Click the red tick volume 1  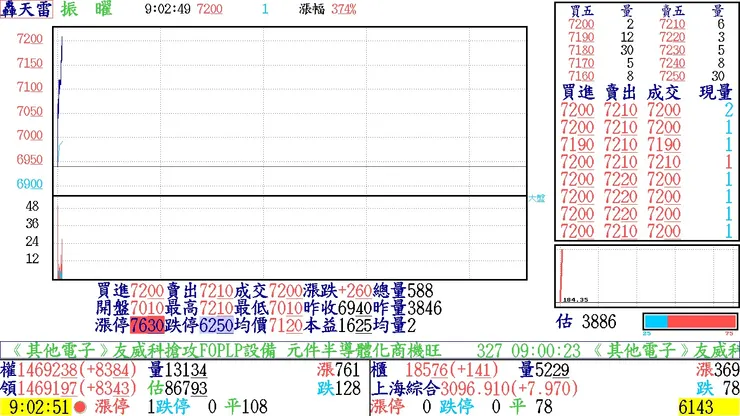click(728, 162)
